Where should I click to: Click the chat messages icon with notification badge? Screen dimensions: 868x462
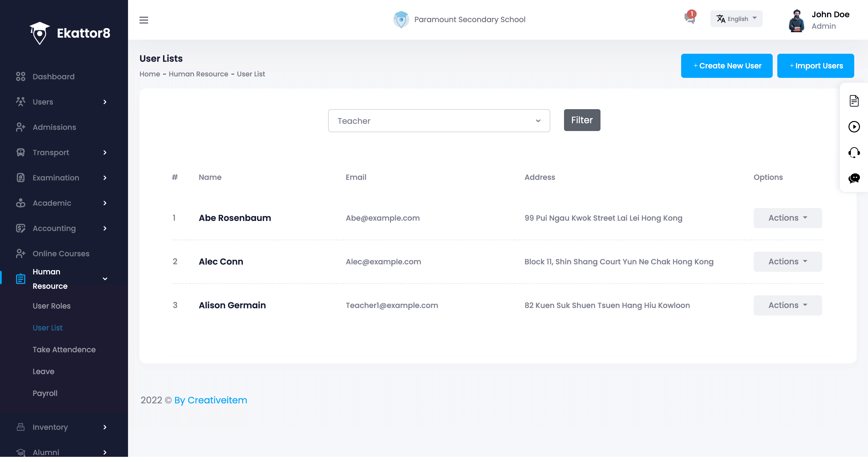pos(689,19)
